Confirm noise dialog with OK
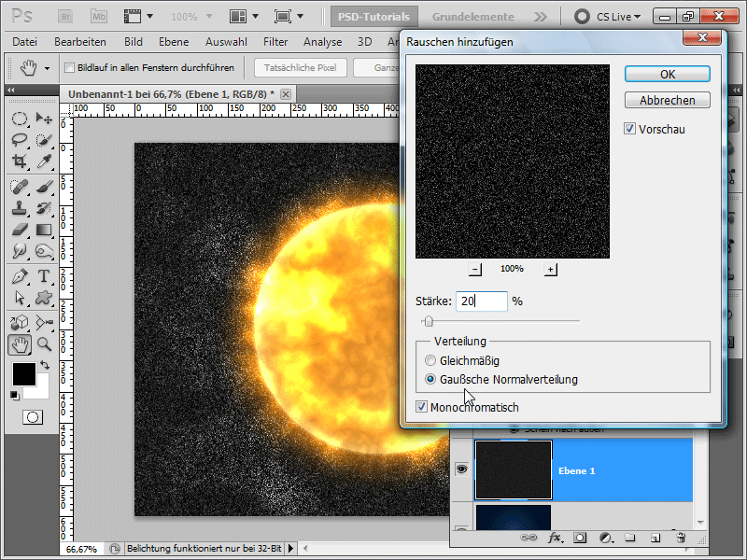This screenshot has height=560, width=747. tap(668, 74)
